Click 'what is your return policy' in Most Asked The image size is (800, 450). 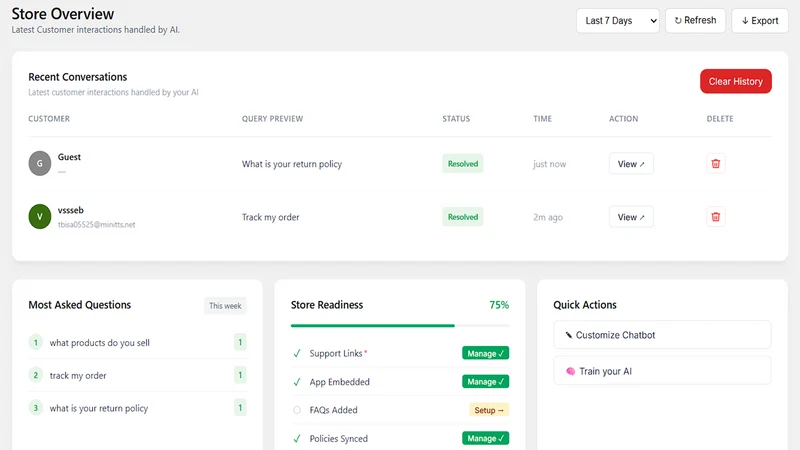pos(98,408)
